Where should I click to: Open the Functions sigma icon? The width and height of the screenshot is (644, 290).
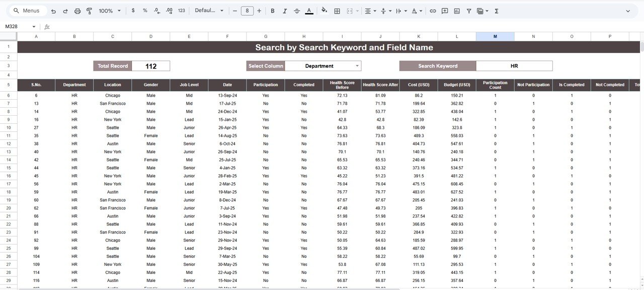pyautogui.click(x=497, y=11)
